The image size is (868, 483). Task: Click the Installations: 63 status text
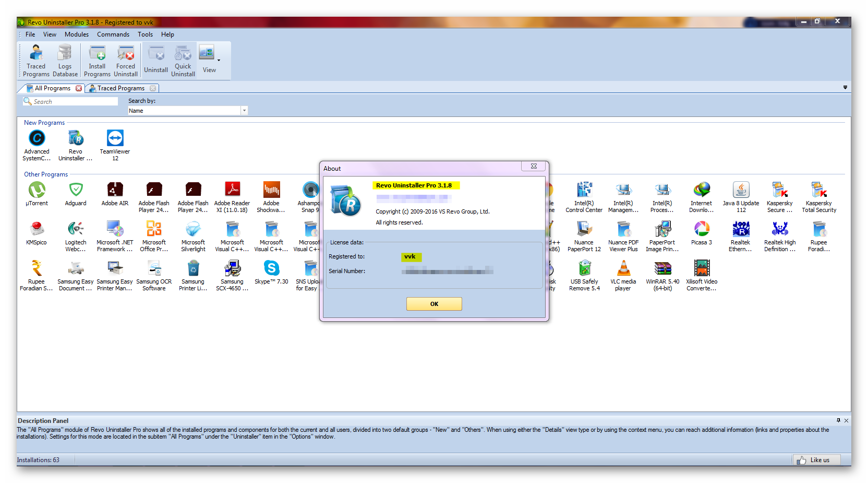(38, 460)
